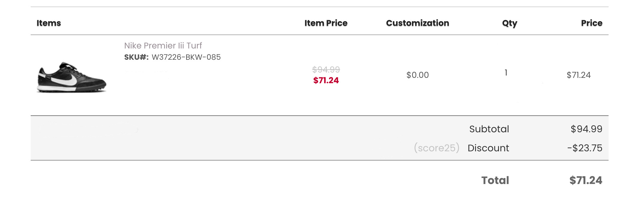The height and width of the screenshot is (198, 644).
Task: Select the Customization column header
Action: coord(417,23)
